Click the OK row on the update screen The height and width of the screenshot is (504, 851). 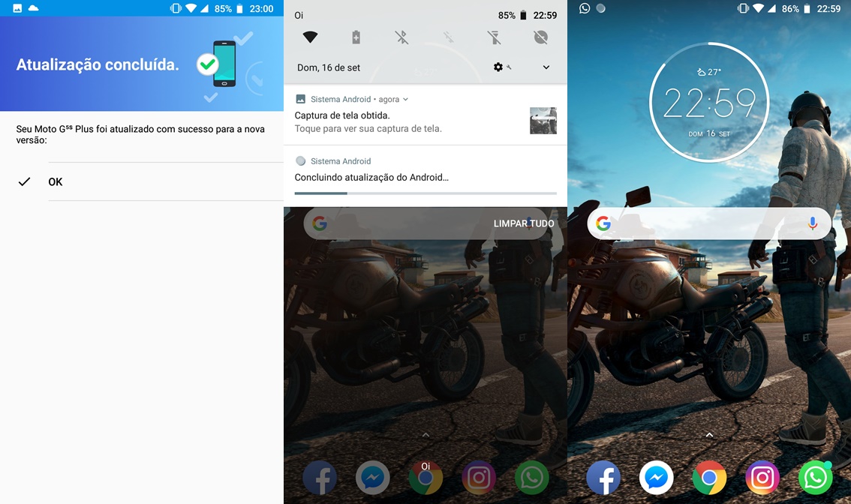(x=142, y=181)
